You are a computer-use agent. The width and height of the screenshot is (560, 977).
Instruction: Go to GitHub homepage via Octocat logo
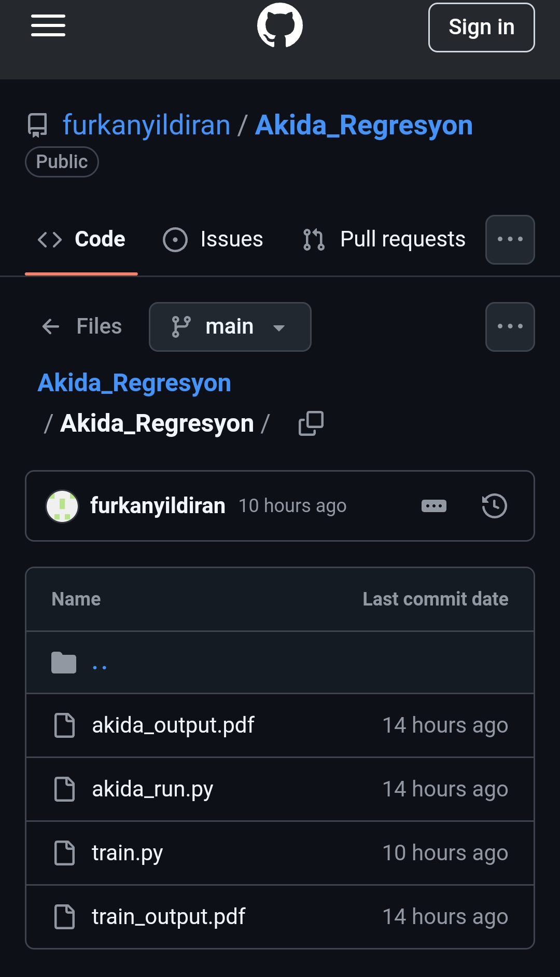[x=280, y=26]
